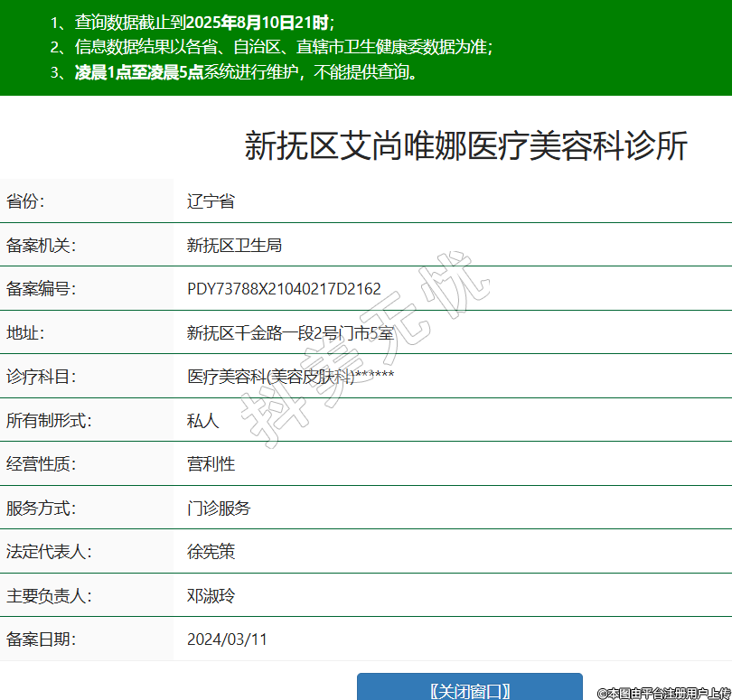Select the 新抚区卫生局 authority value
The width and height of the screenshot is (732, 700).
point(234,245)
